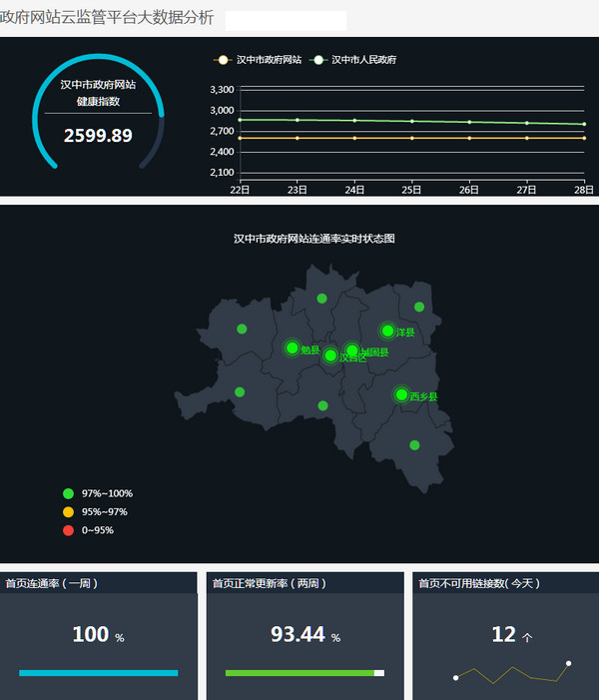Toggle the 97%~100% green legend item
This screenshot has width=599, height=700.
click(98, 493)
